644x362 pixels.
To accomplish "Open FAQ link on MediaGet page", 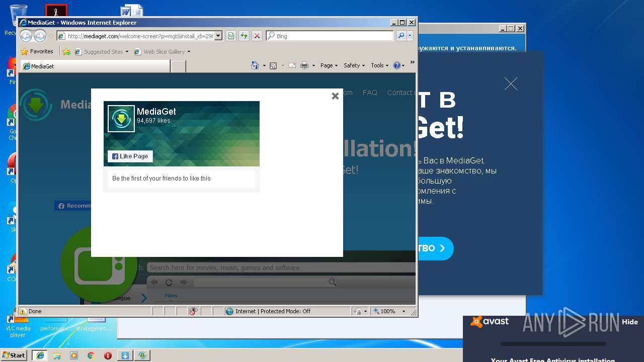I will [x=370, y=93].
